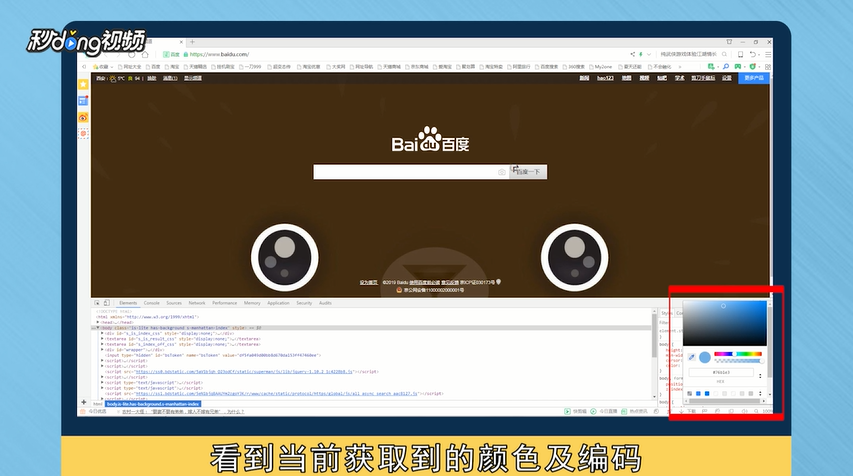Toggle the device toolbar icon in DevTools
853x476 pixels.
point(107,303)
